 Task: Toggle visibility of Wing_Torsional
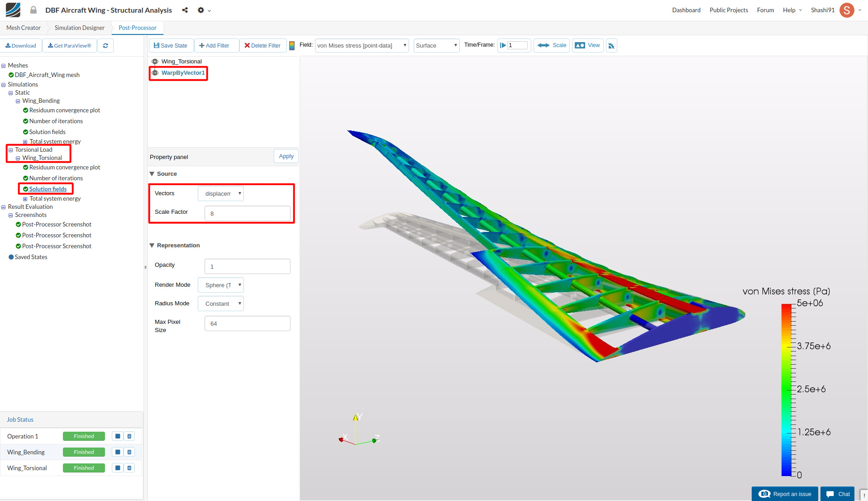coord(155,62)
